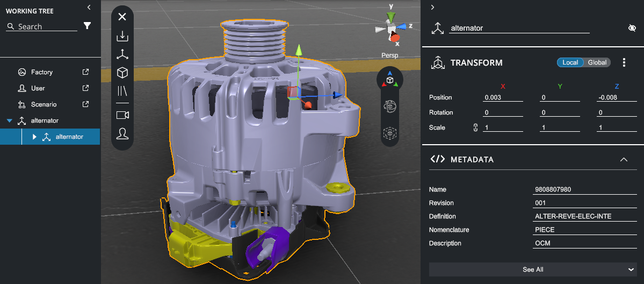Click the three-dot menu in Transform section
The image size is (644, 284).
(624, 63)
